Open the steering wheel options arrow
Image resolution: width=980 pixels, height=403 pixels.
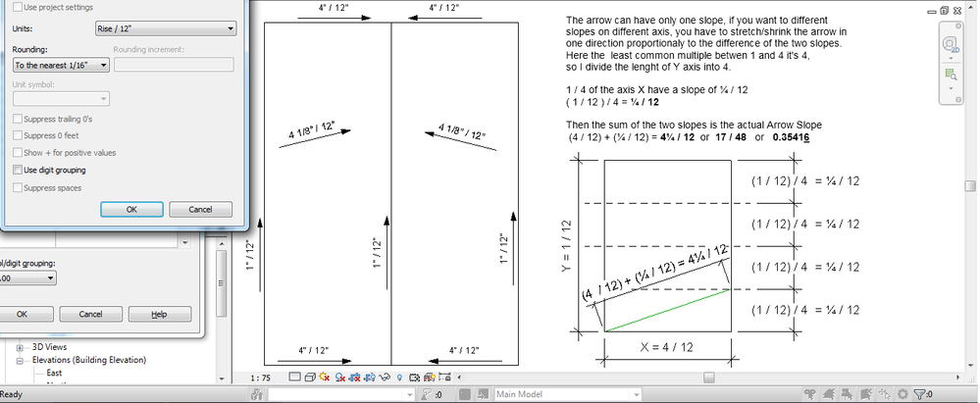(951, 58)
